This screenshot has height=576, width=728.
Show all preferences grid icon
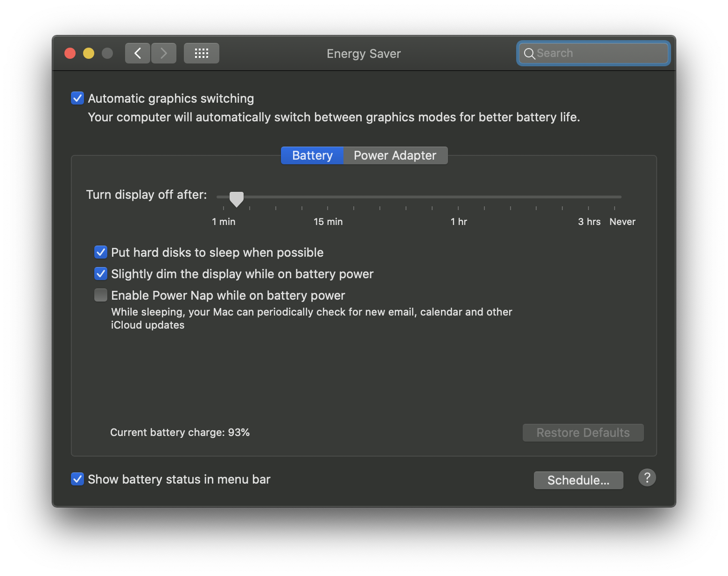click(x=202, y=53)
